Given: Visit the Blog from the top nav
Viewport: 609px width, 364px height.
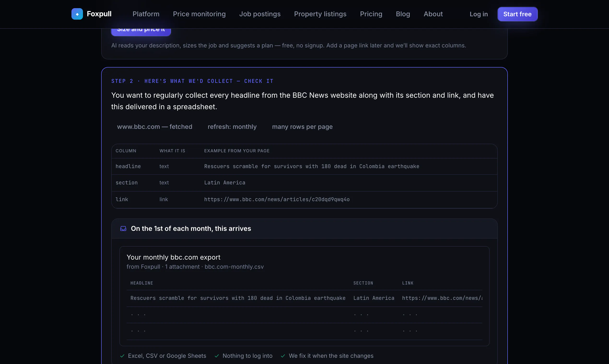Looking at the screenshot, I should pyautogui.click(x=403, y=14).
